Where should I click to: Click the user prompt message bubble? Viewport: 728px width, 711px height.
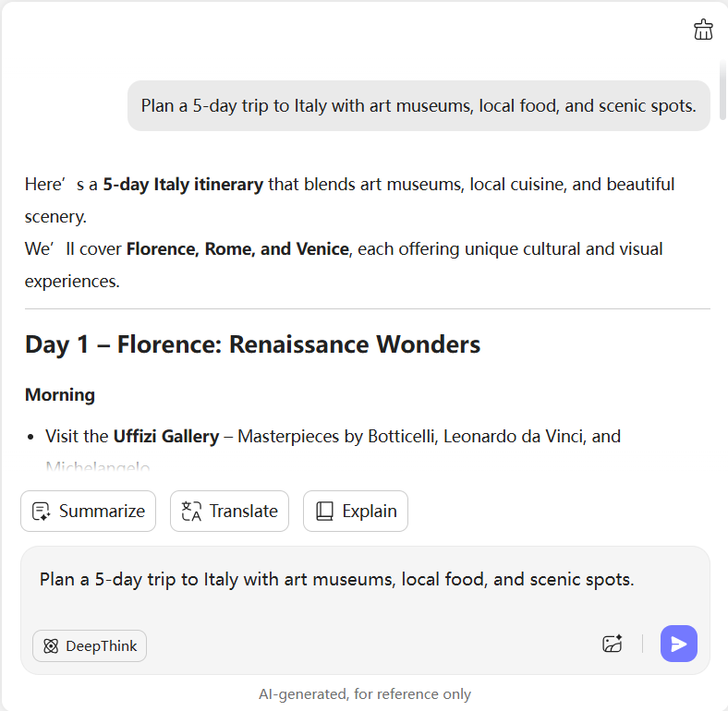pos(419,106)
